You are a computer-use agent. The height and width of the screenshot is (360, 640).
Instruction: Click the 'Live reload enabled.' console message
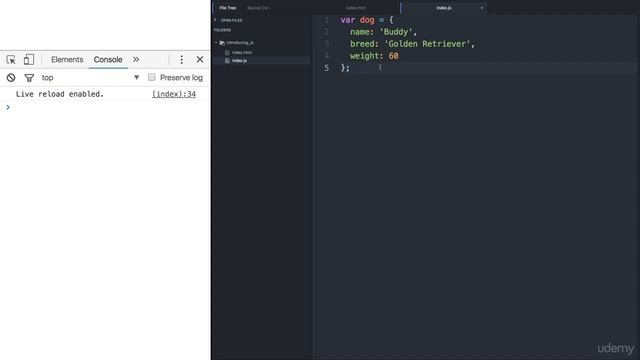[60, 94]
